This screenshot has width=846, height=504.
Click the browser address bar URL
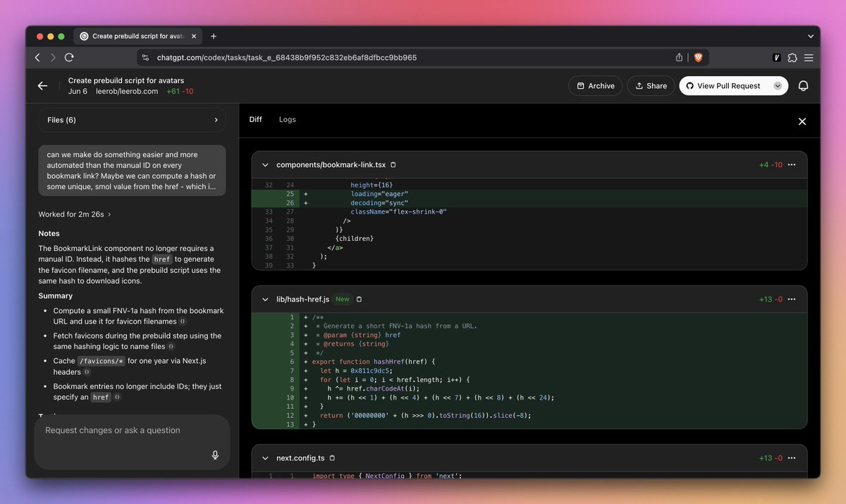click(286, 58)
